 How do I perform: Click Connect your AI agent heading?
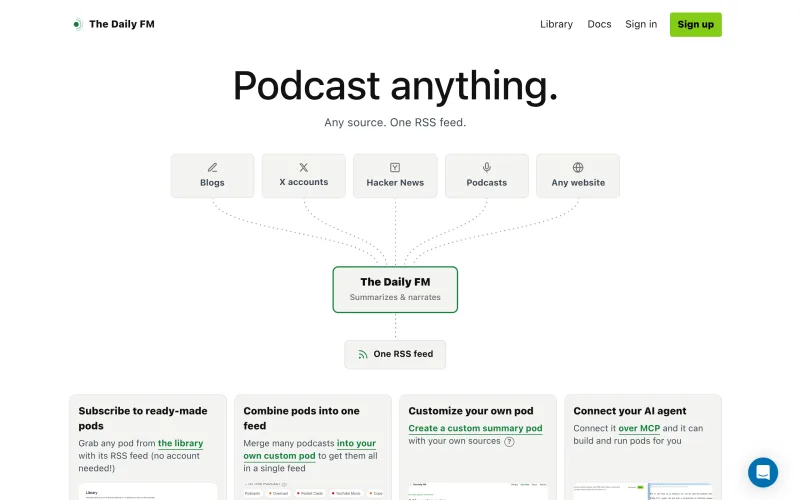click(630, 411)
